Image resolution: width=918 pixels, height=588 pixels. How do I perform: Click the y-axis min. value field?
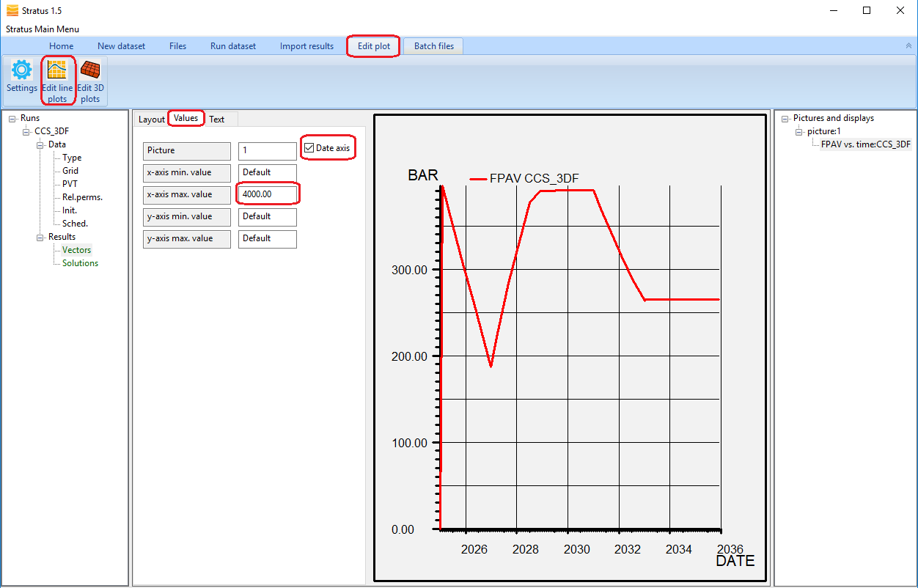tap(268, 217)
